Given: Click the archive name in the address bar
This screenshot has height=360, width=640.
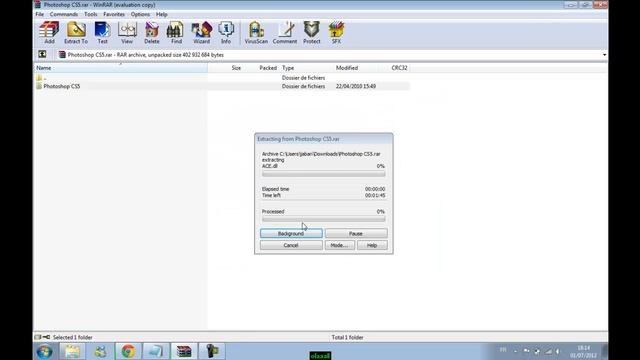Looking at the screenshot, I should 146,55.
